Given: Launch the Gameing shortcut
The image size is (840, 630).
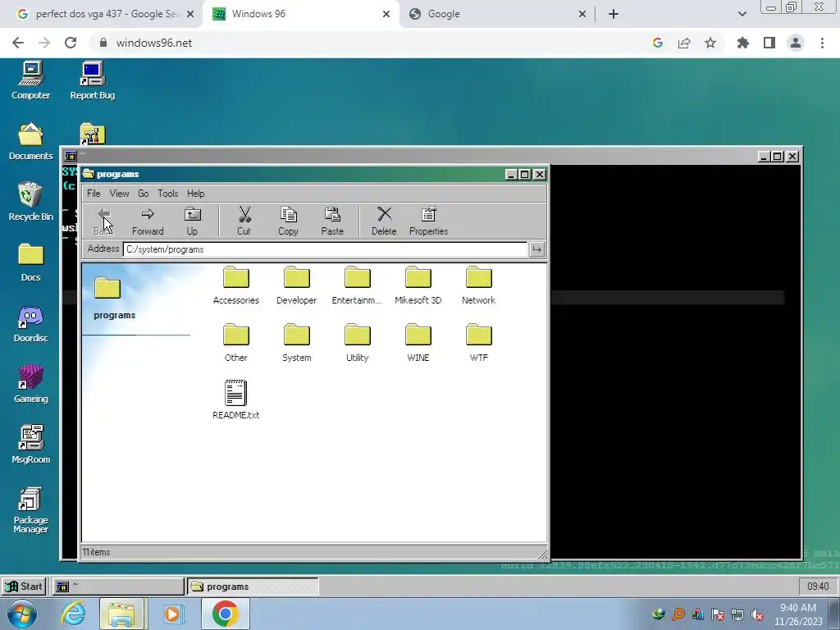Looking at the screenshot, I should [x=30, y=384].
